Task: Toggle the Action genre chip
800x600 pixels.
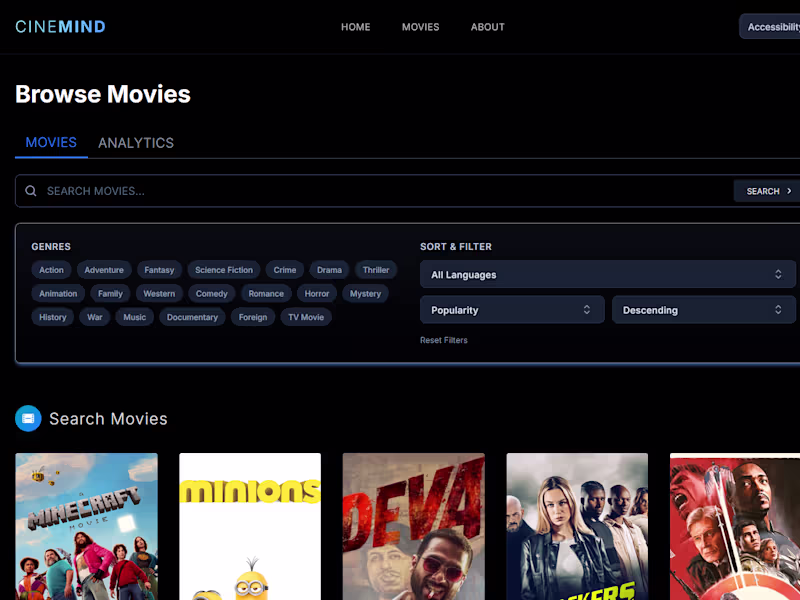Action: (x=52, y=270)
